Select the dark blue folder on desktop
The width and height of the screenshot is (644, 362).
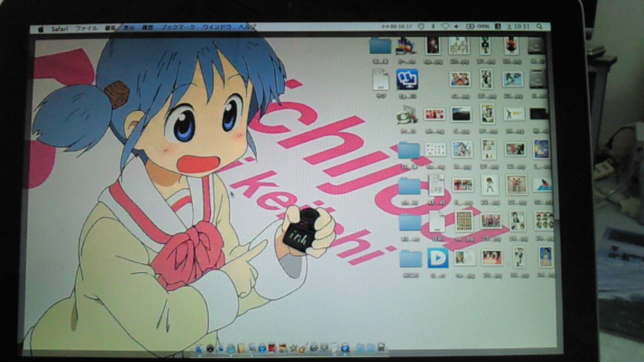pos(380,45)
